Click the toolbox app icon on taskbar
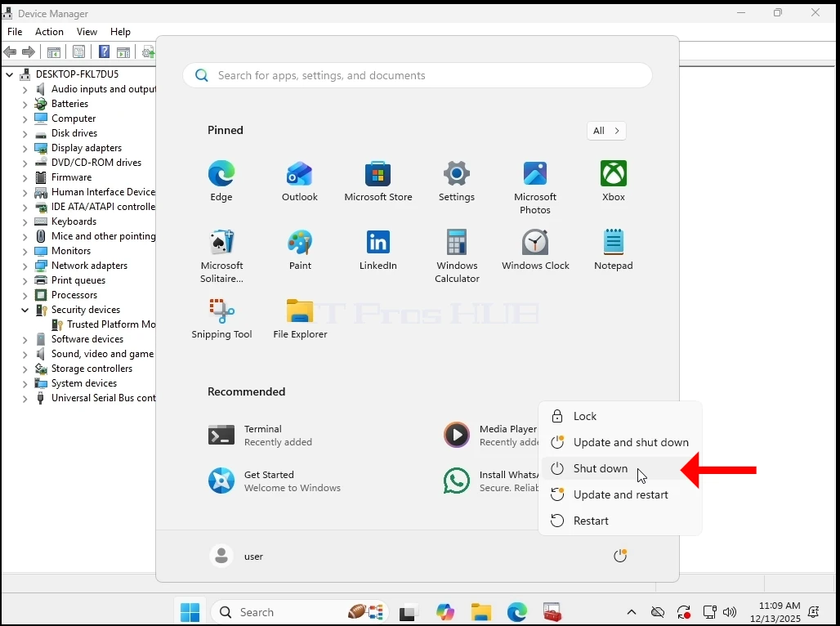840x626 pixels. click(552, 612)
